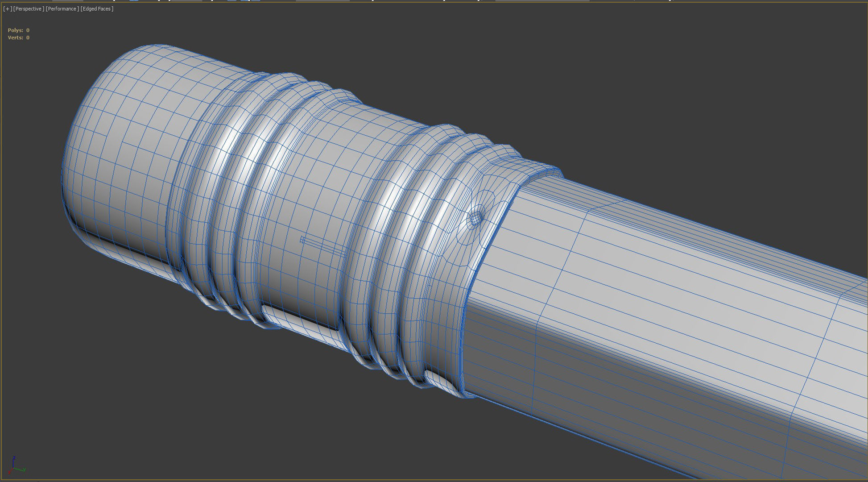Click the small square hole on the model collar
This screenshot has width=868, height=482.
[x=475, y=218]
